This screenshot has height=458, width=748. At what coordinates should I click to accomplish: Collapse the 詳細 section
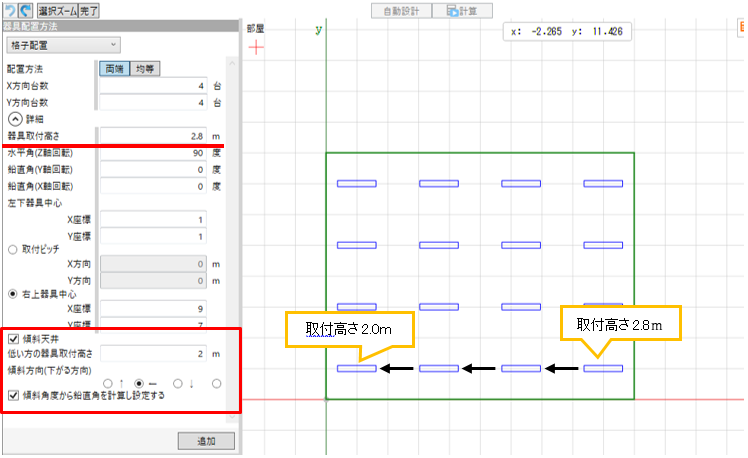tap(14, 118)
